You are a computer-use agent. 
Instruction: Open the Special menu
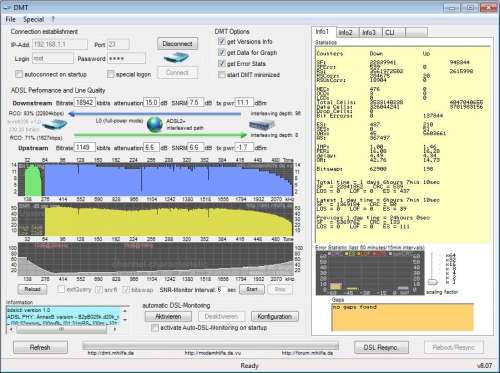click(34, 20)
